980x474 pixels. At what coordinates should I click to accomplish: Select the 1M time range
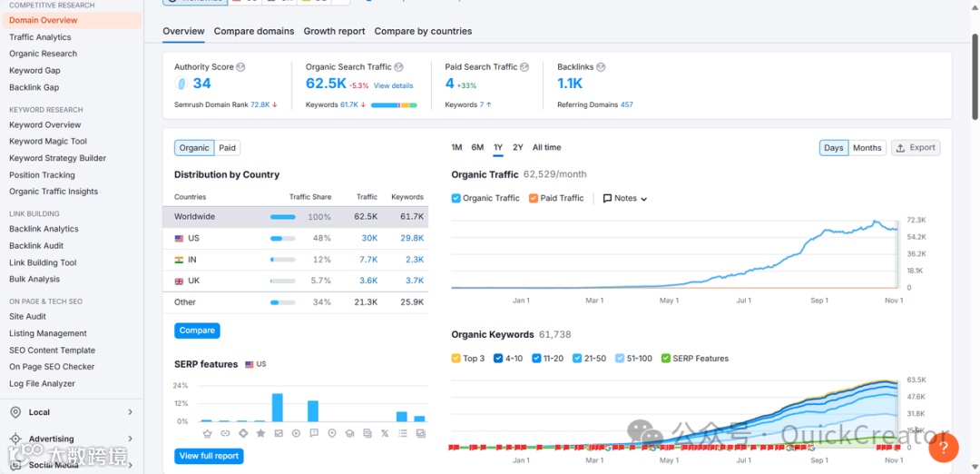click(x=456, y=148)
